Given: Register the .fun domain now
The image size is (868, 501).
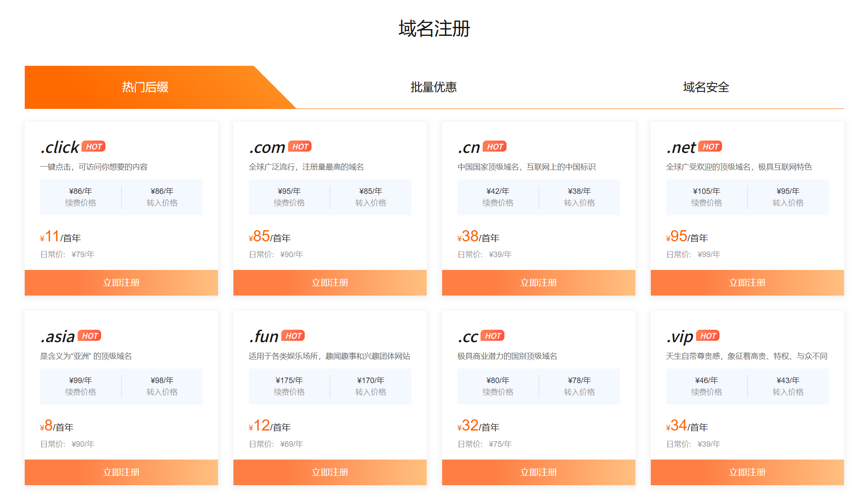Looking at the screenshot, I should click(x=330, y=472).
